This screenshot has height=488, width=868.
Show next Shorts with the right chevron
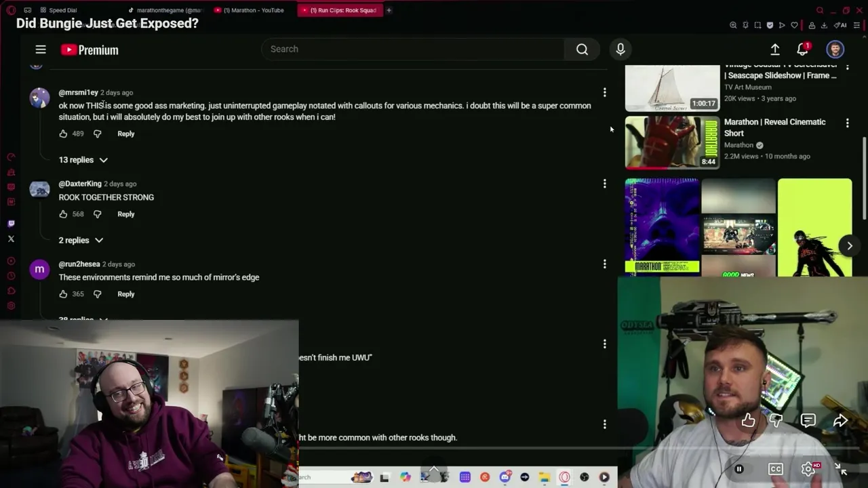click(x=849, y=246)
